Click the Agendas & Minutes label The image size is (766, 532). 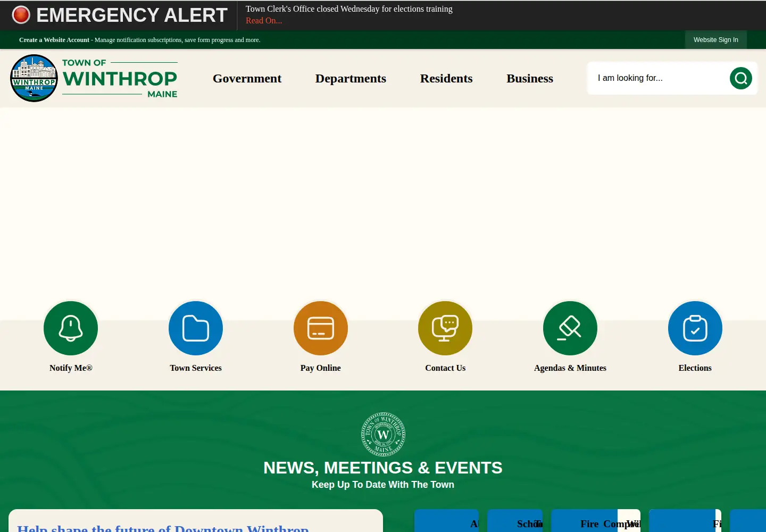[x=570, y=368]
